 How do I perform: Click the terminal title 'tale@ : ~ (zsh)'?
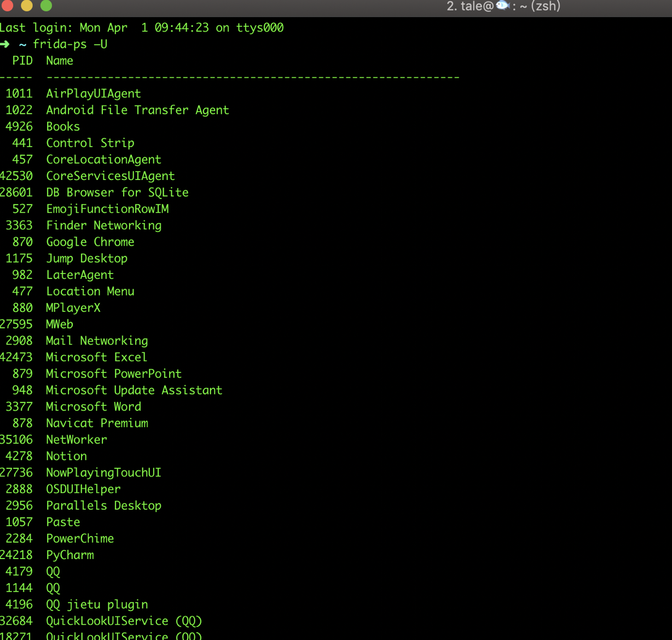(x=503, y=6)
